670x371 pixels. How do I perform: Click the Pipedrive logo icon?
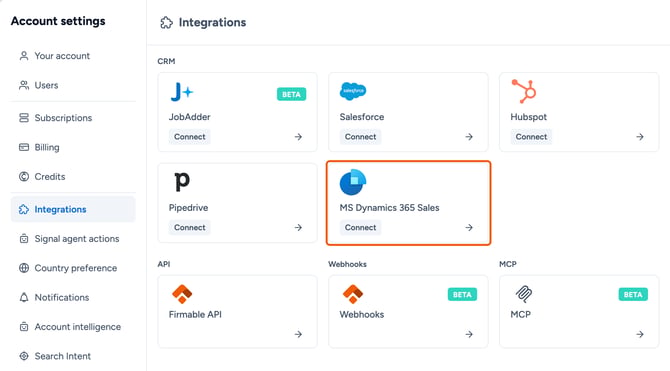182,182
